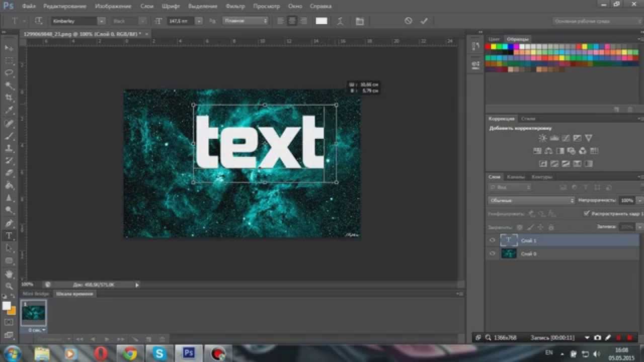Pick the text color swatch in options bar
The height and width of the screenshot is (362, 644).
(x=321, y=21)
